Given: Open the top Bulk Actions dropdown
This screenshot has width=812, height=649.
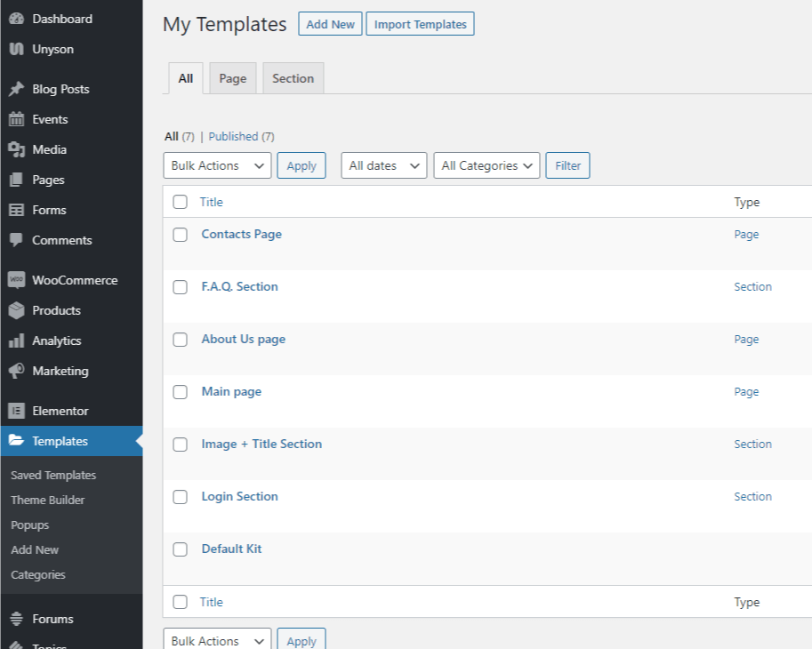Looking at the screenshot, I should click(218, 165).
